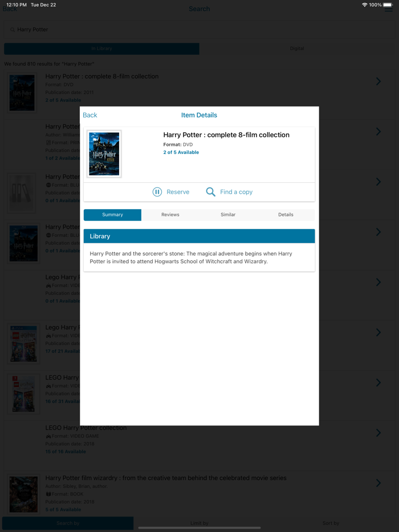
Task: Click the Library section header
Action: (x=199, y=236)
